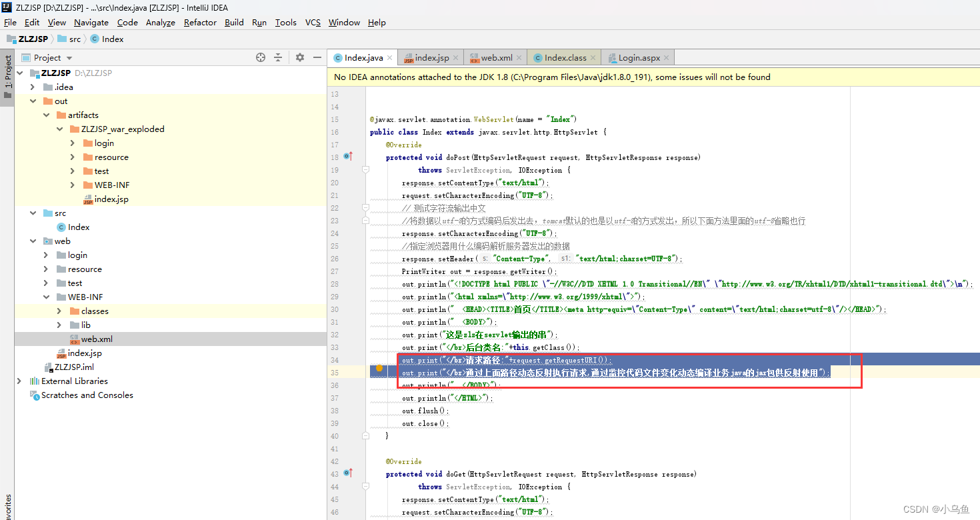Click the ZLZJSP project breadcrumb
This screenshot has height=520, width=980.
click(x=27, y=39)
